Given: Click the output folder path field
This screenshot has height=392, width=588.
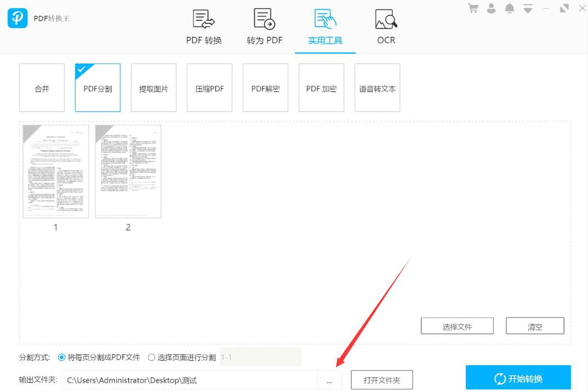Looking at the screenshot, I should tap(191, 380).
